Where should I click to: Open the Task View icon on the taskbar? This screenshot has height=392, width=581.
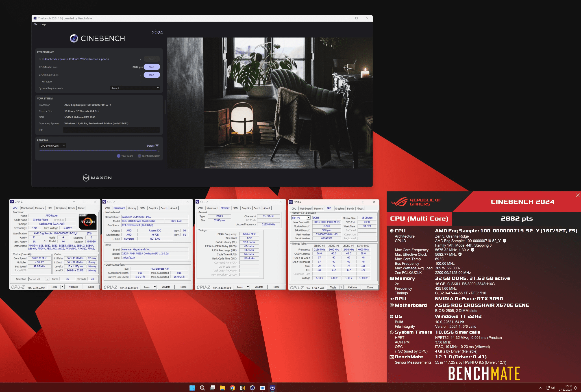click(x=213, y=388)
